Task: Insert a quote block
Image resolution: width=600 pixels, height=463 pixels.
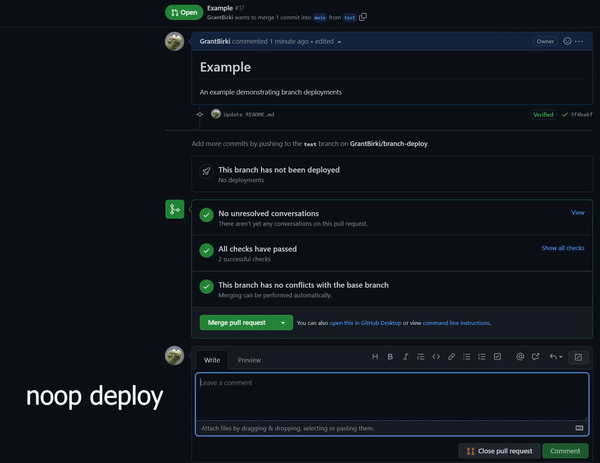Action: [x=421, y=357]
